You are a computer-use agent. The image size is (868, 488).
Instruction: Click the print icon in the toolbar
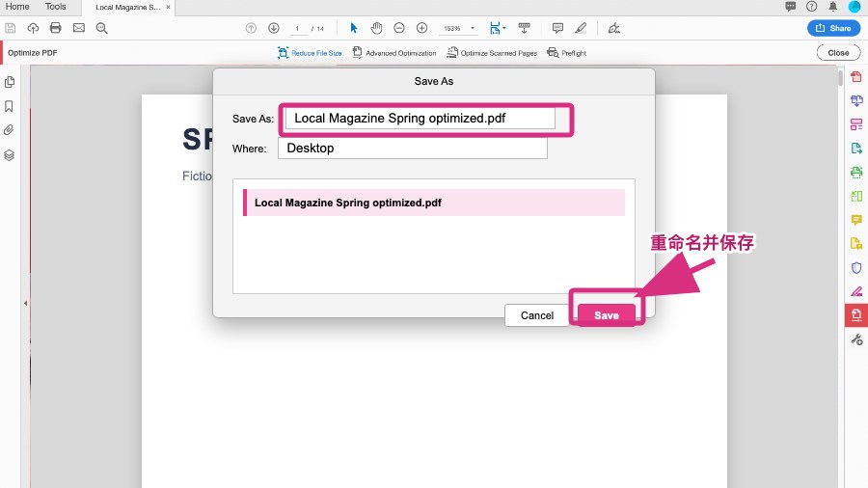tap(55, 28)
